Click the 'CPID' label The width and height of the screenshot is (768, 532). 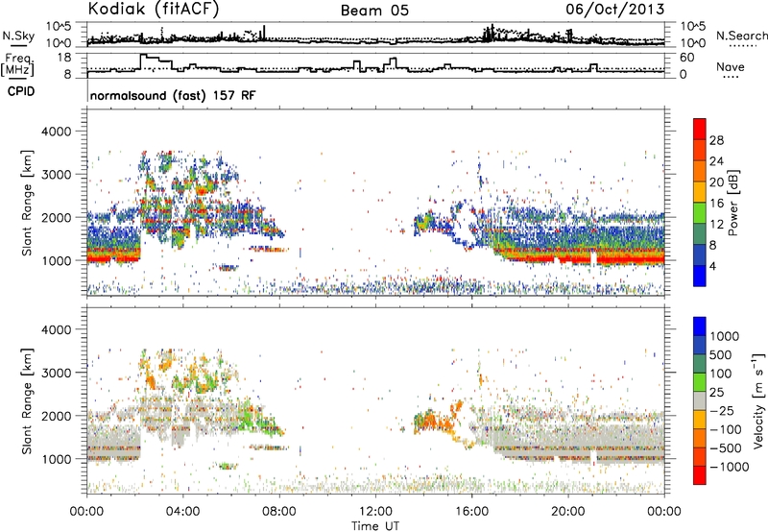(x=21, y=91)
